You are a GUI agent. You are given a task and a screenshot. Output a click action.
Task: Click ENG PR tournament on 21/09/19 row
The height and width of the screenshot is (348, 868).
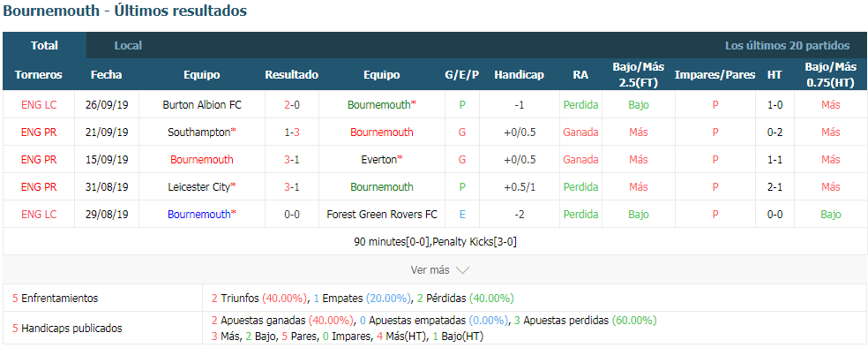tap(39, 132)
